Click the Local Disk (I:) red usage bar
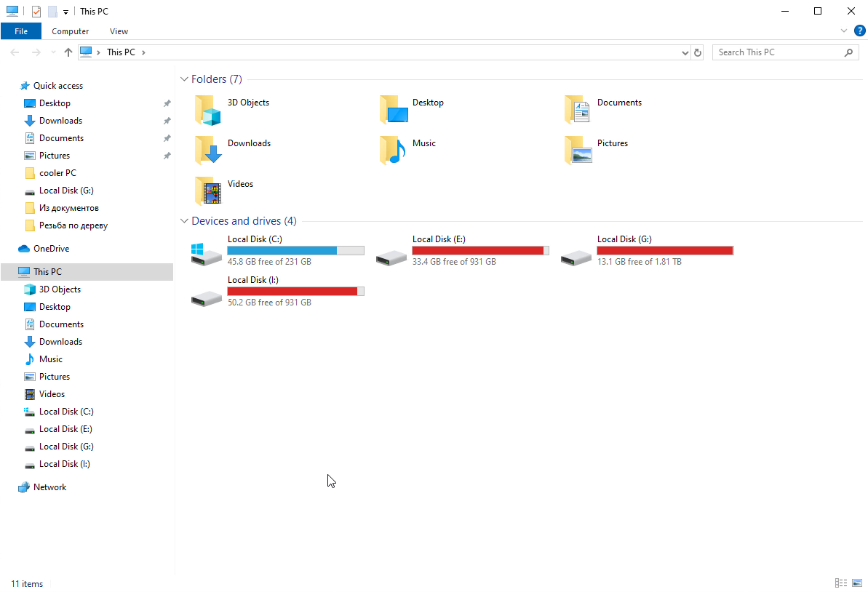This screenshot has width=868, height=592. coord(295,291)
